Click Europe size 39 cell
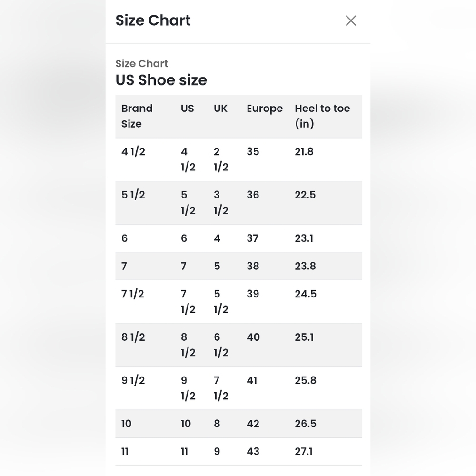The width and height of the screenshot is (476, 476). click(253, 294)
